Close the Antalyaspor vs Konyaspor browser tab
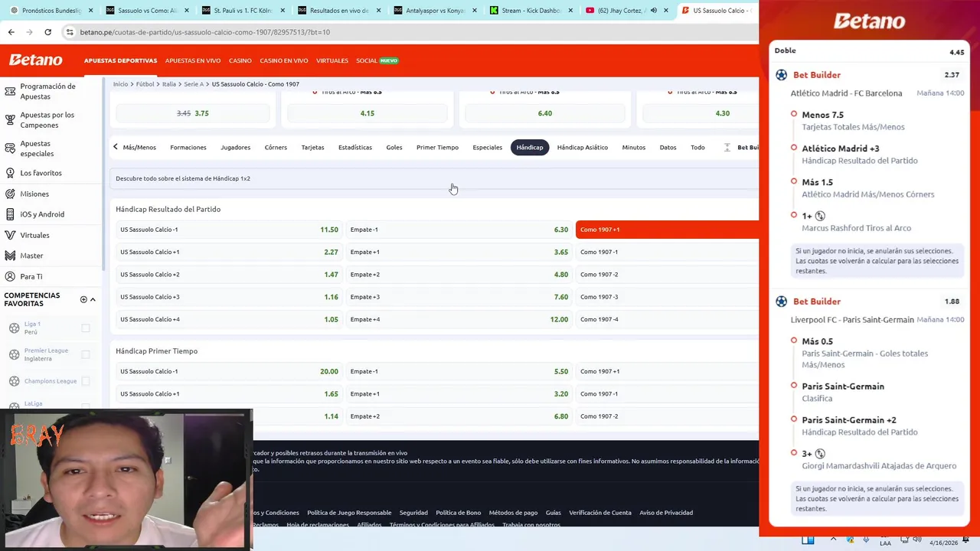The image size is (980, 551). pos(474,11)
